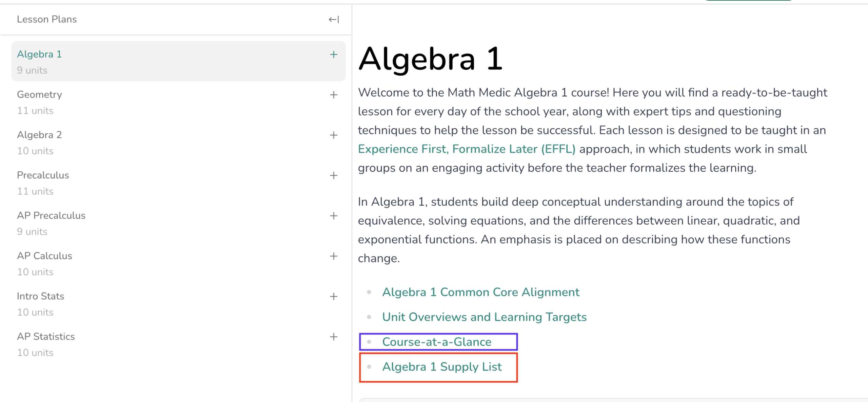Open Algebra 1 Common Core Alignment
This screenshot has height=402, width=868.
point(481,292)
